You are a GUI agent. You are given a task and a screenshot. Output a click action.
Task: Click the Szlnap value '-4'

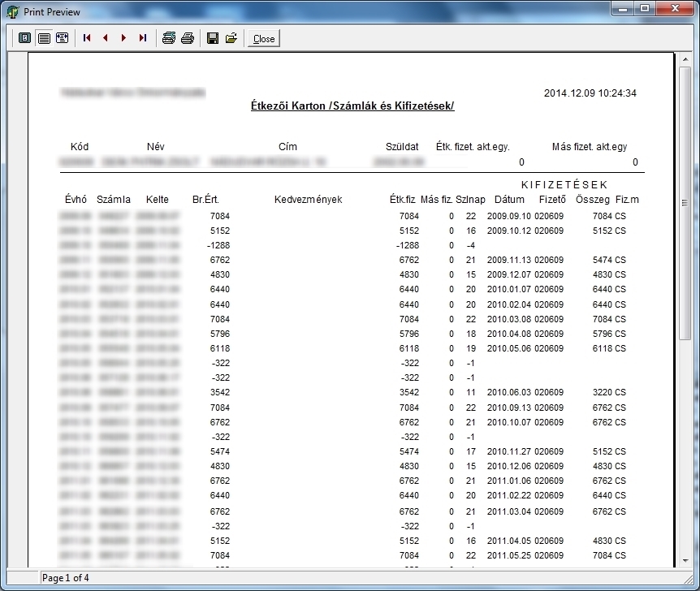point(471,245)
